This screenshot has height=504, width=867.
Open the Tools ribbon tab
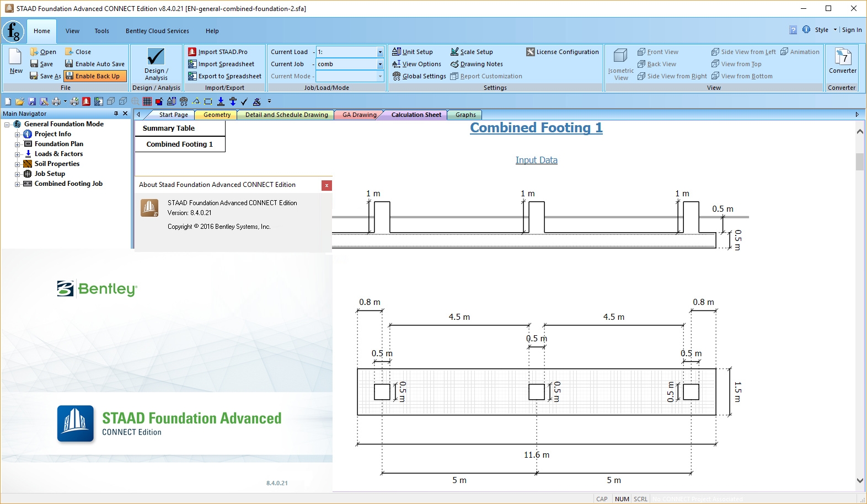pyautogui.click(x=101, y=31)
